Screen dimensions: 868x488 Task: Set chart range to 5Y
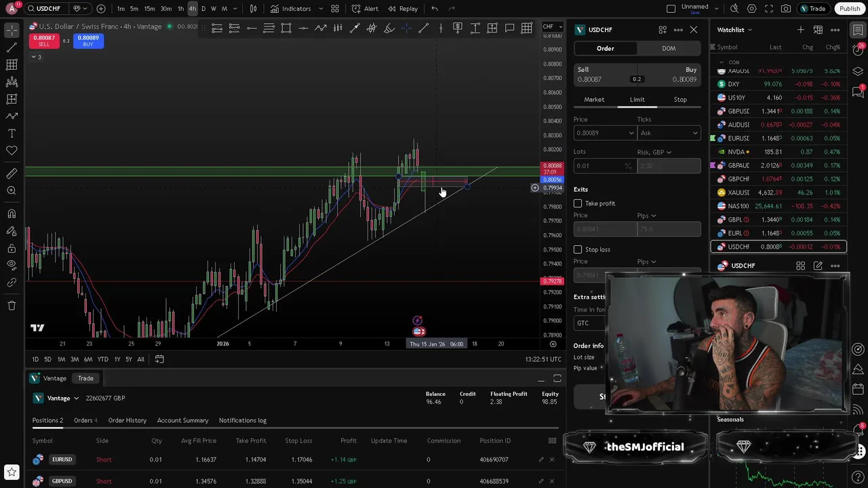[x=128, y=359]
